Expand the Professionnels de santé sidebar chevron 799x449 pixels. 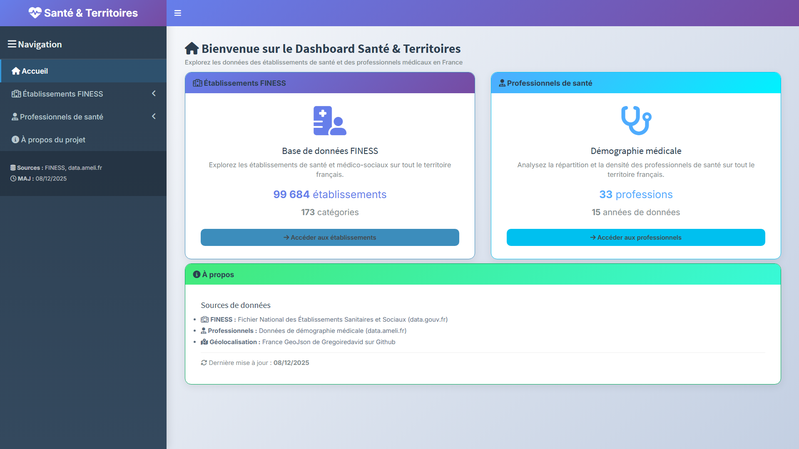[x=153, y=117]
